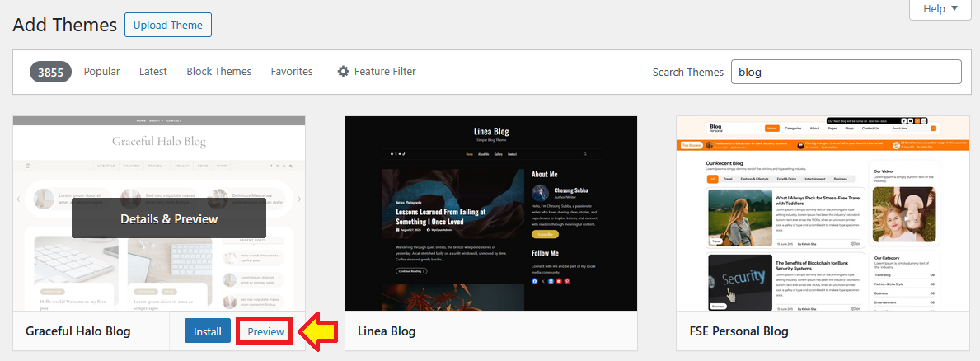Click the Add Themes page heading
The height and width of the screenshot is (361, 980).
(x=65, y=25)
